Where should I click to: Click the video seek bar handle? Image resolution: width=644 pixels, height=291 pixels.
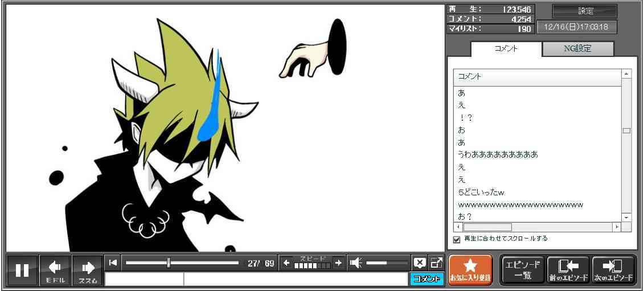169,263
